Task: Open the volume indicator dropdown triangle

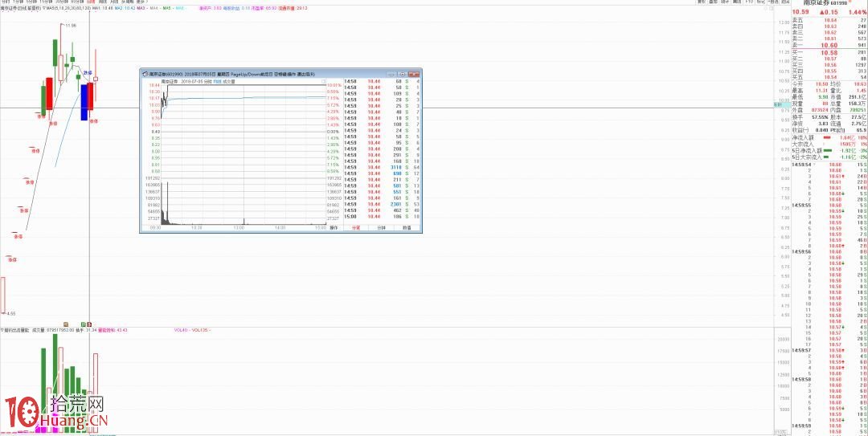Action: point(2,330)
